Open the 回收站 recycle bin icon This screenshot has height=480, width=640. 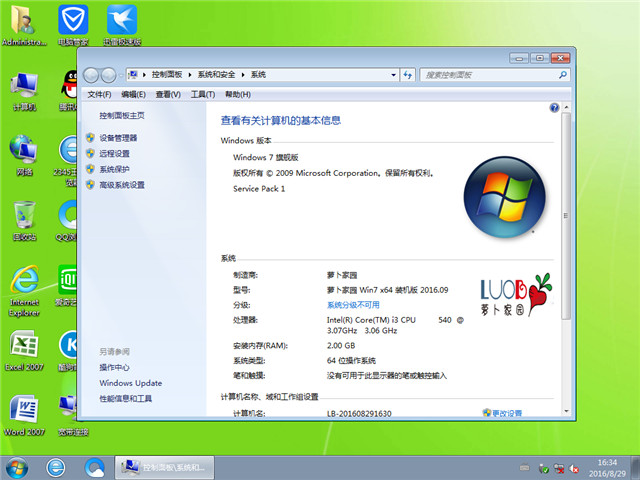pos(24,220)
